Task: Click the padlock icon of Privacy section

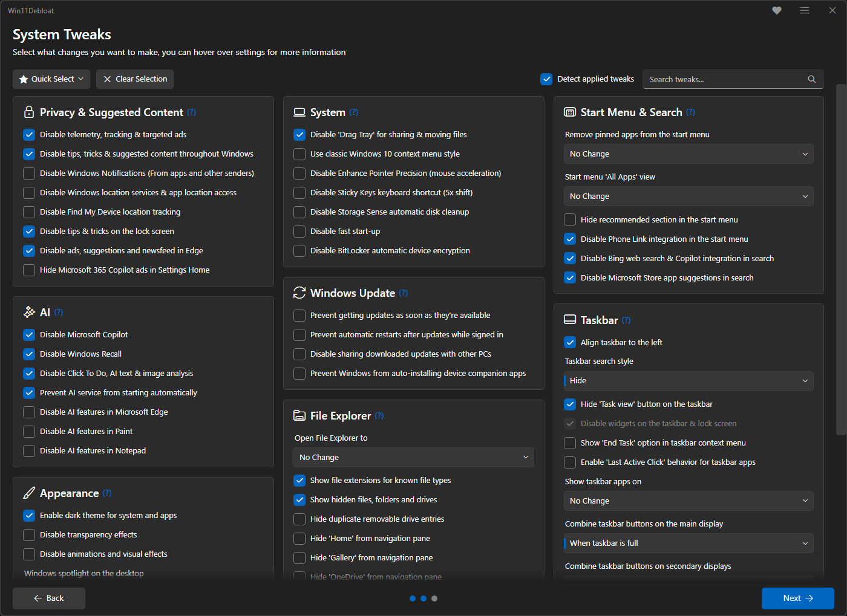Action: tap(29, 112)
